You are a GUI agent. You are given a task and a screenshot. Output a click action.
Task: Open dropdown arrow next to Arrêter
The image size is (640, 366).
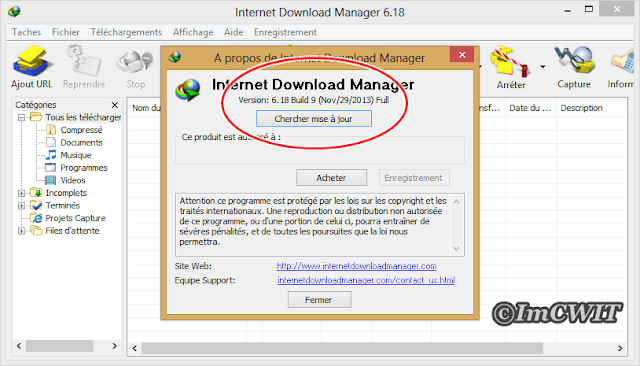(542, 67)
